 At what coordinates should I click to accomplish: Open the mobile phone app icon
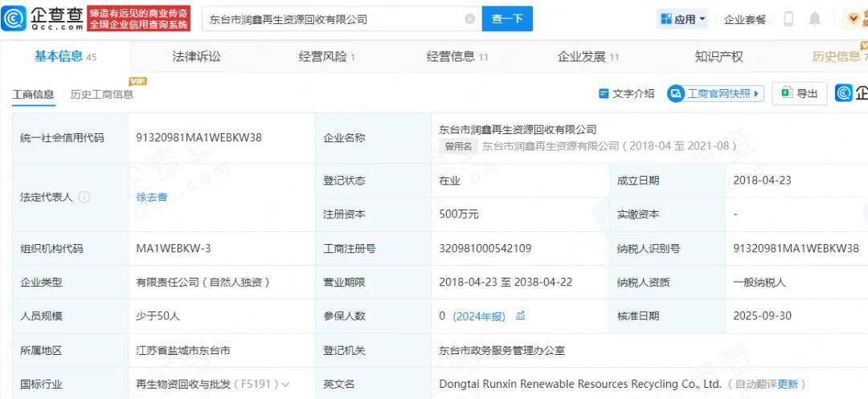point(788,19)
